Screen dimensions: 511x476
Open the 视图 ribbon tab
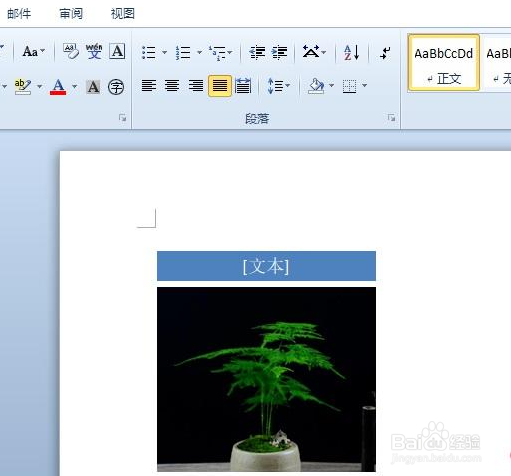122,14
